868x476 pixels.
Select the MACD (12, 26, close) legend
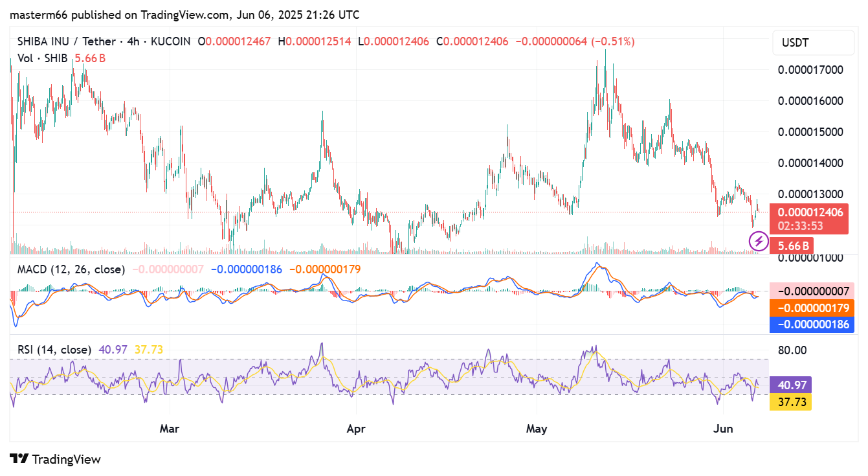[71, 269]
